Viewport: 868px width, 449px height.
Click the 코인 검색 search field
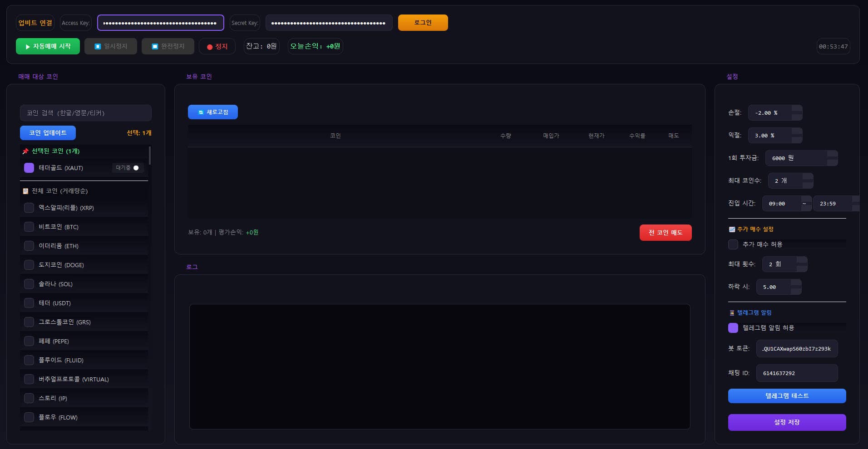point(85,113)
